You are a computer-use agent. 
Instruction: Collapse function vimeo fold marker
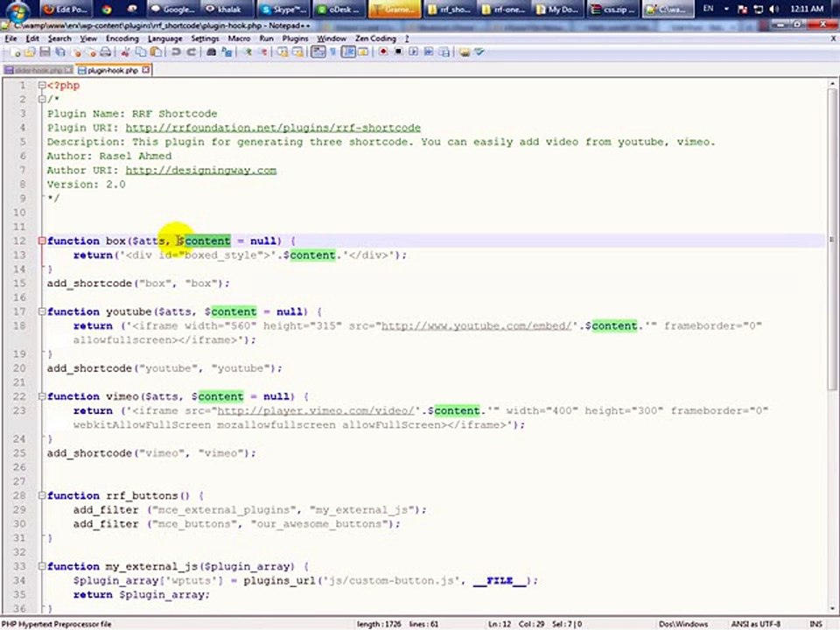pos(42,396)
